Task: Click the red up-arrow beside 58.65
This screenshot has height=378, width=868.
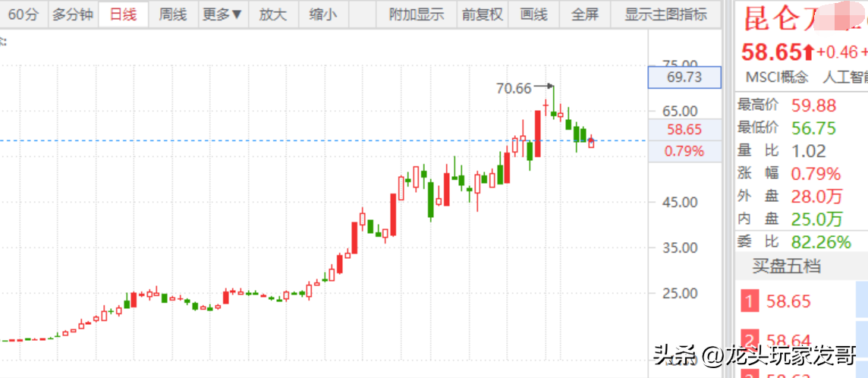Action: 808,52
